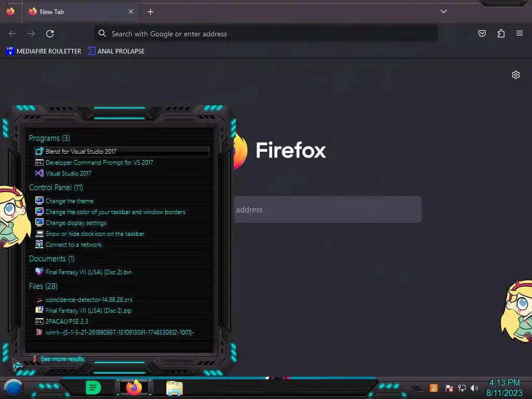Screen dimensions: 532x399
Task: Open the second bookmark in bookmarks toolbar
Action: click(116, 51)
